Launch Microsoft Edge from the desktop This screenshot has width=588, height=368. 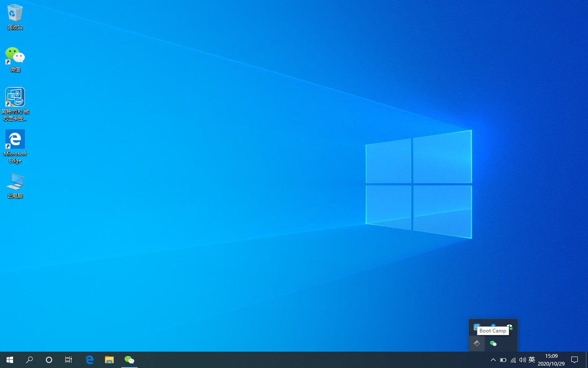point(15,139)
